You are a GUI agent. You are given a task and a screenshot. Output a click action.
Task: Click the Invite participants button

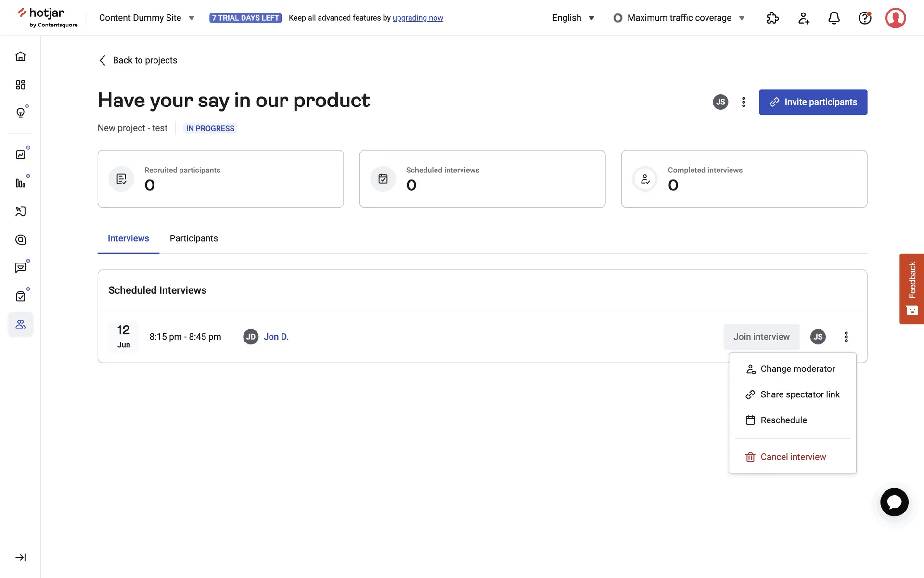point(813,102)
